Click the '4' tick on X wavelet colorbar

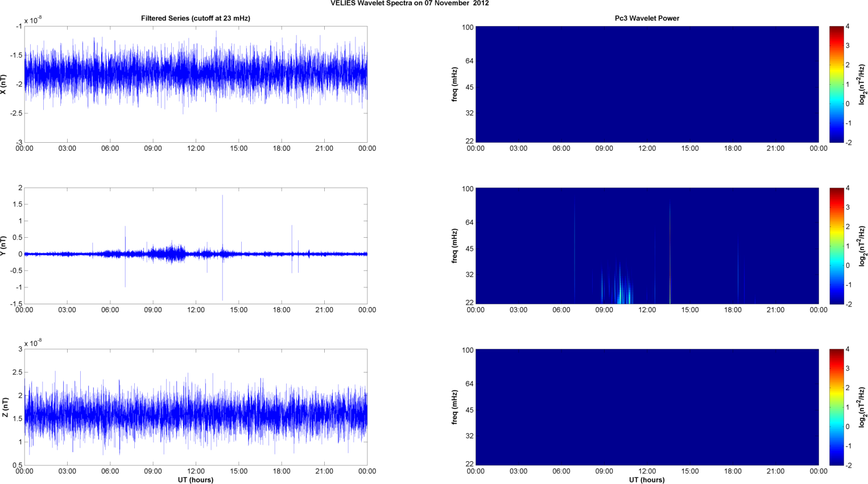[x=848, y=26]
